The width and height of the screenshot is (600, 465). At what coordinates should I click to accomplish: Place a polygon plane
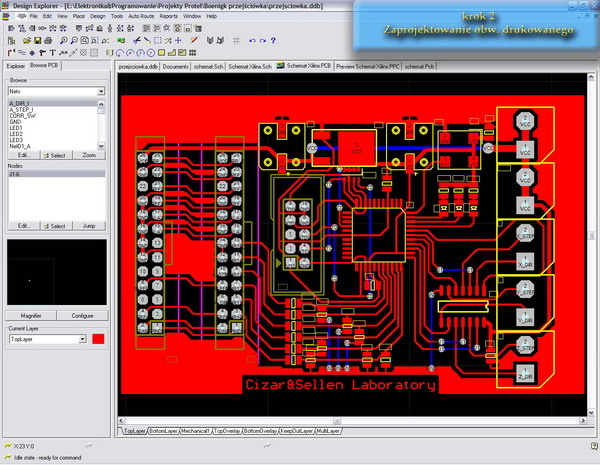point(172,52)
